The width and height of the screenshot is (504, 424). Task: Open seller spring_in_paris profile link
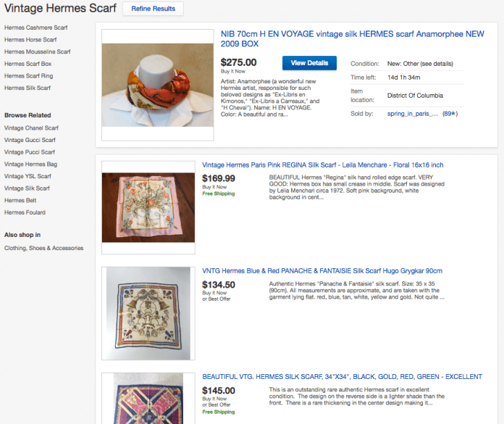tap(413, 114)
